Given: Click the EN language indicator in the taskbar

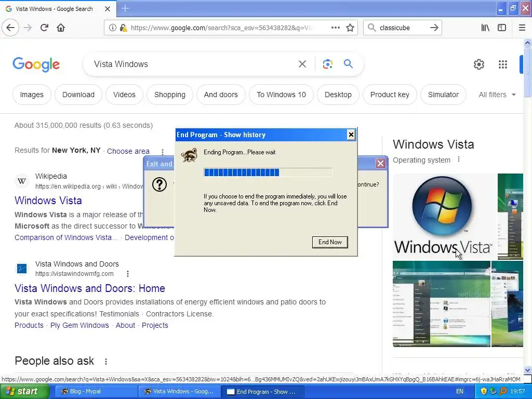Looking at the screenshot, I should [x=460, y=391].
